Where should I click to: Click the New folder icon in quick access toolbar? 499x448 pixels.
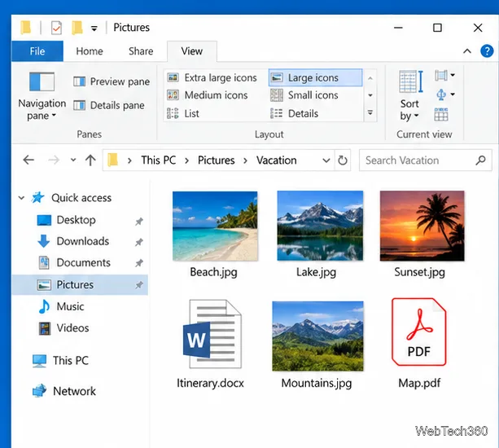tap(77, 28)
